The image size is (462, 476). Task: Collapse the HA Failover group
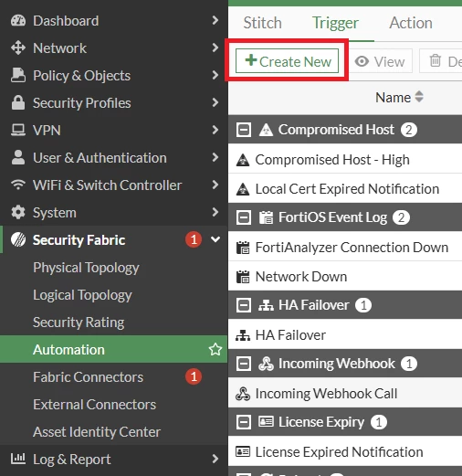pyautogui.click(x=244, y=305)
